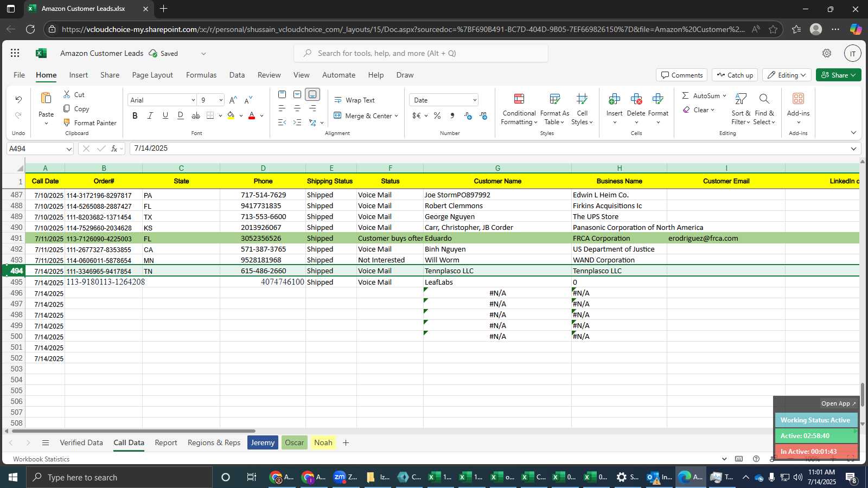Click the Catch up button
The width and height of the screenshot is (868, 488).
tap(735, 75)
